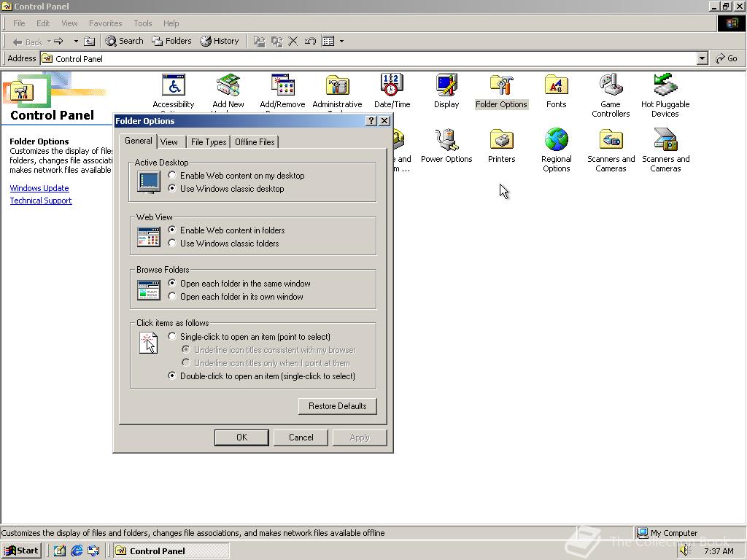Launch Internet Explorer from Quick Launch

[x=77, y=551]
